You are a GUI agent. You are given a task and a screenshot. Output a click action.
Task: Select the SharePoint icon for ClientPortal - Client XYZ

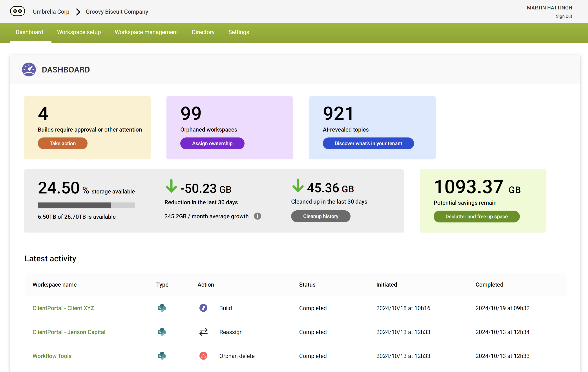(162, 308)
